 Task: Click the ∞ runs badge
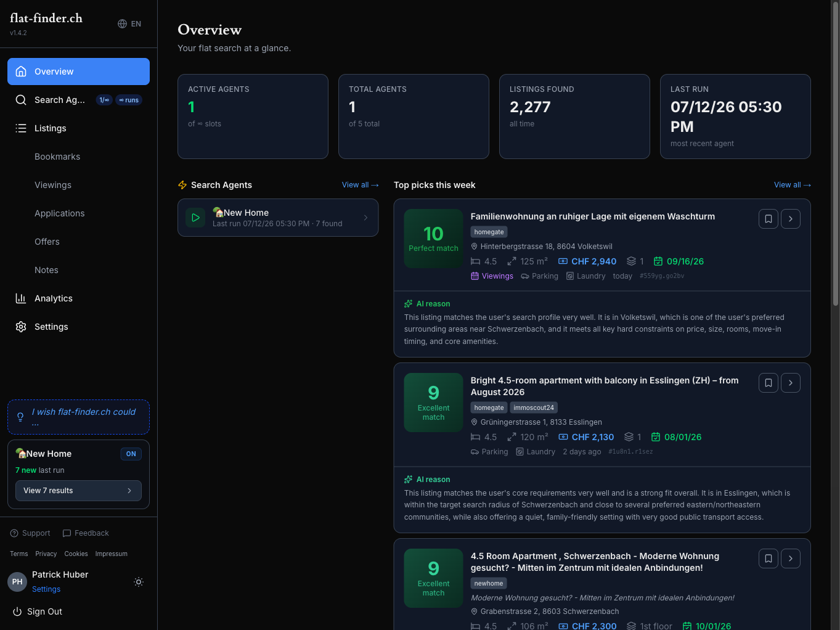[129, 100]
